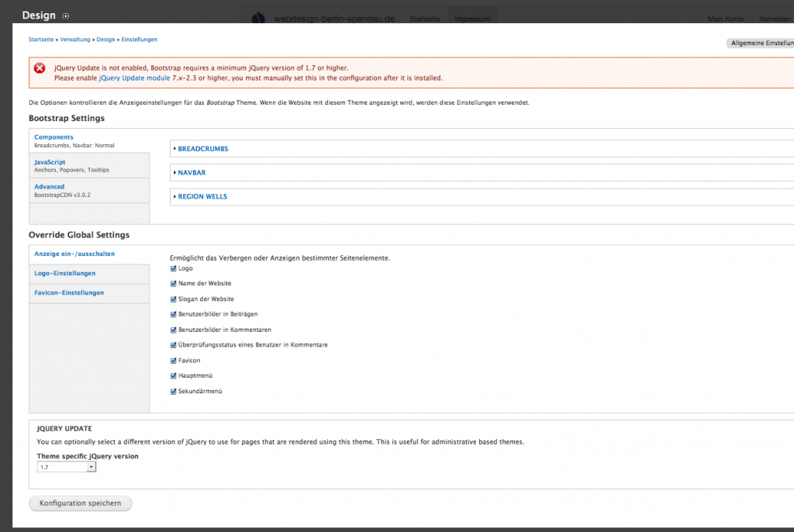Open the theme-specific jQuery version dropdown
Viewport: 794px width, 532px height.
pyautogui.click(x=67, y=467)
